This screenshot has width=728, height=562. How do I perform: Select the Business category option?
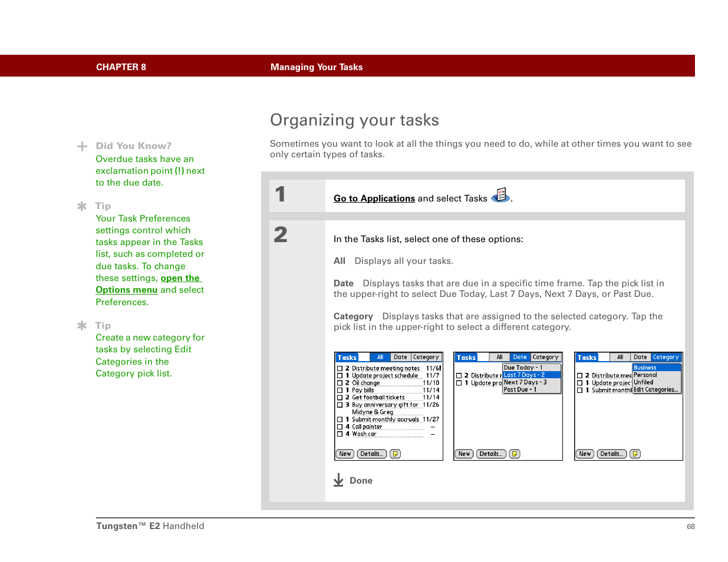(x=657, y=368)
